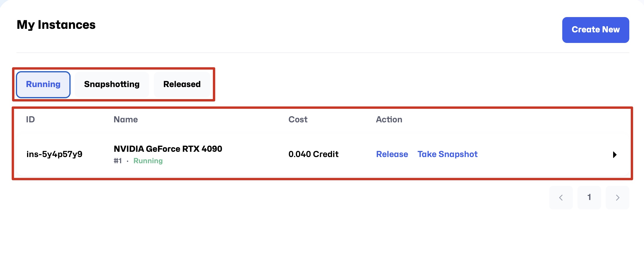Go to the previous page arrow

(561, 198)
